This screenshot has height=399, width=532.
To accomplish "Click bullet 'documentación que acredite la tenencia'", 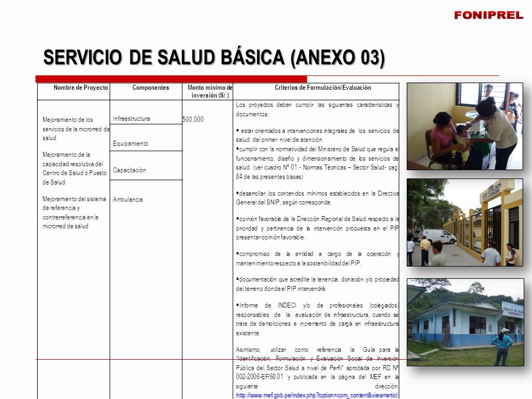I will [317, 284].
